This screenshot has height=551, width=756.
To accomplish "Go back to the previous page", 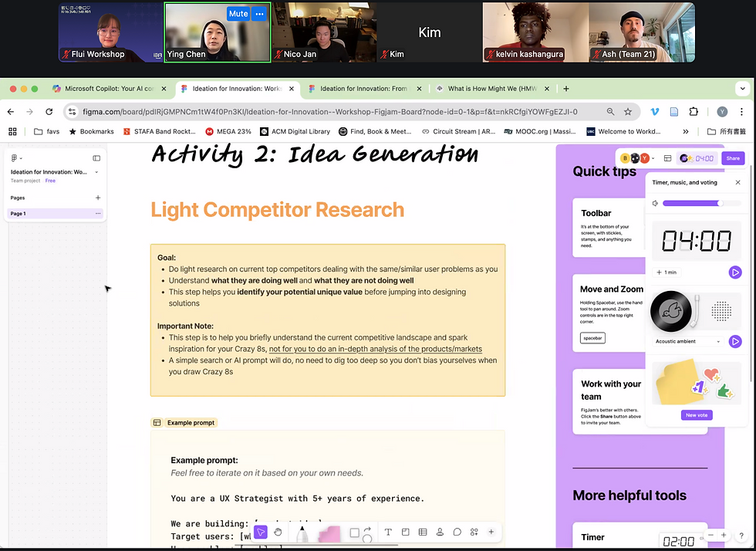I will pos(11,111).
